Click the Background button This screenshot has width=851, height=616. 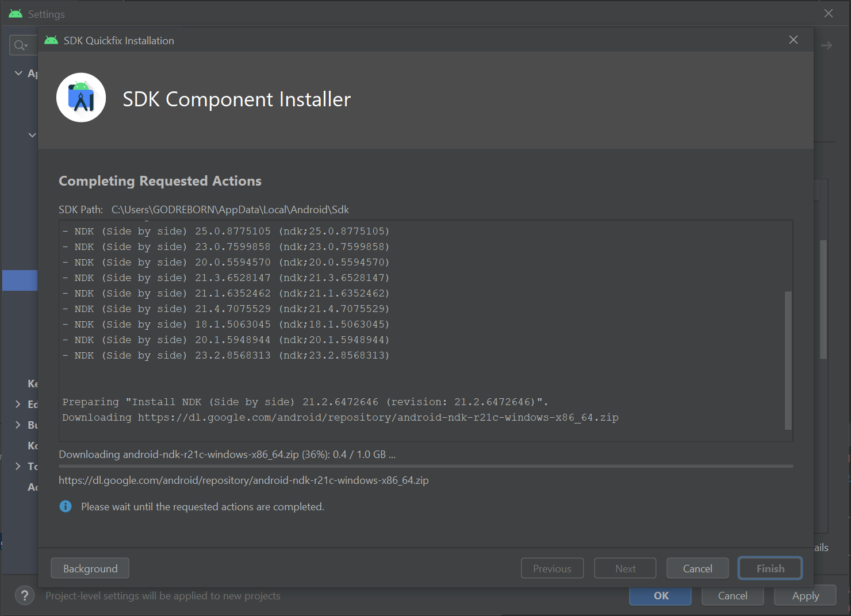coord(90,568)
